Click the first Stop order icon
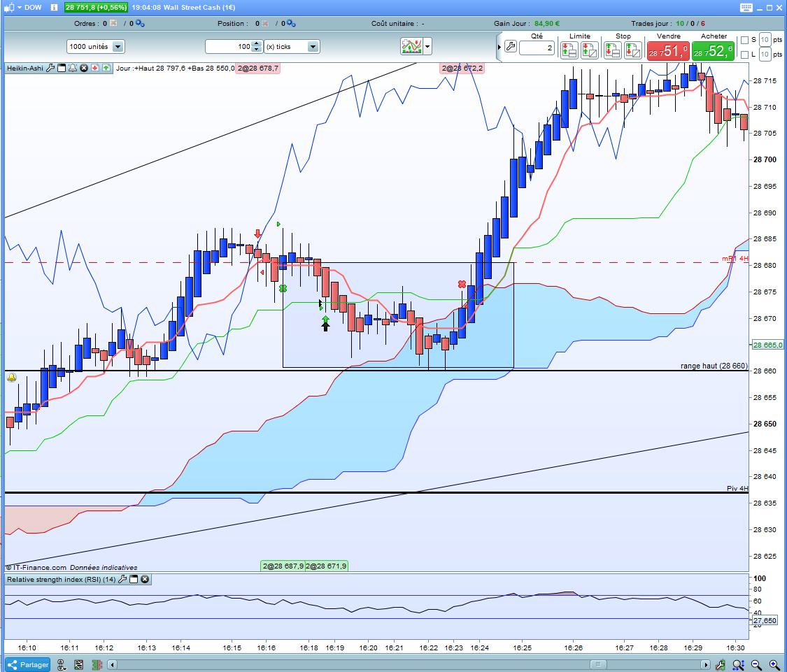The image size is (787, 672). (x=612, y=50)
